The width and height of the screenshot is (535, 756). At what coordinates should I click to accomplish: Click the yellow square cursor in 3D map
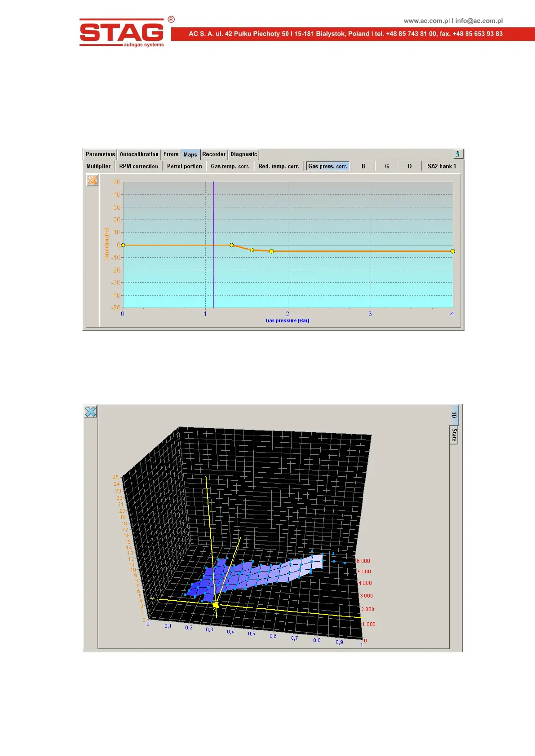point(216,605)
